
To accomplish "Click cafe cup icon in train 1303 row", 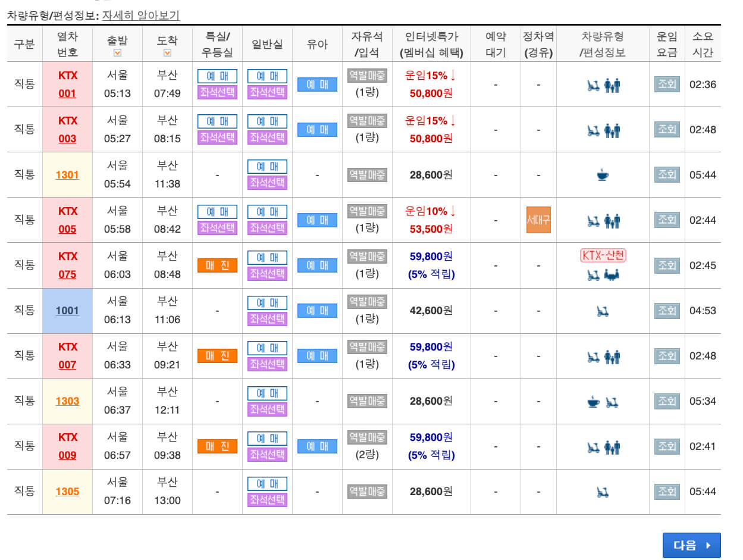I will click(593, 402).
